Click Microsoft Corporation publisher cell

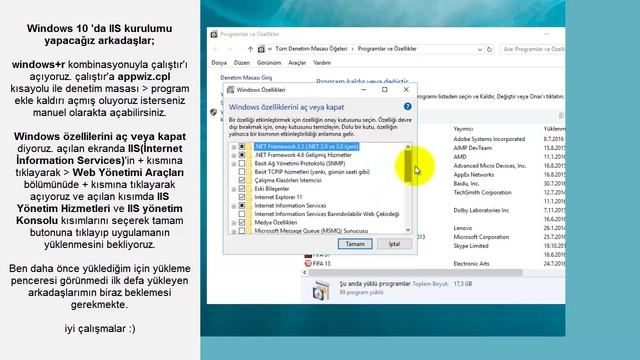point(481,237)
